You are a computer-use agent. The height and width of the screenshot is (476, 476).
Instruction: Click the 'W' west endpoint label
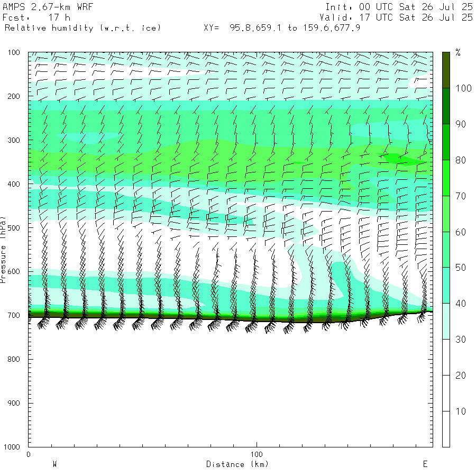54,464
